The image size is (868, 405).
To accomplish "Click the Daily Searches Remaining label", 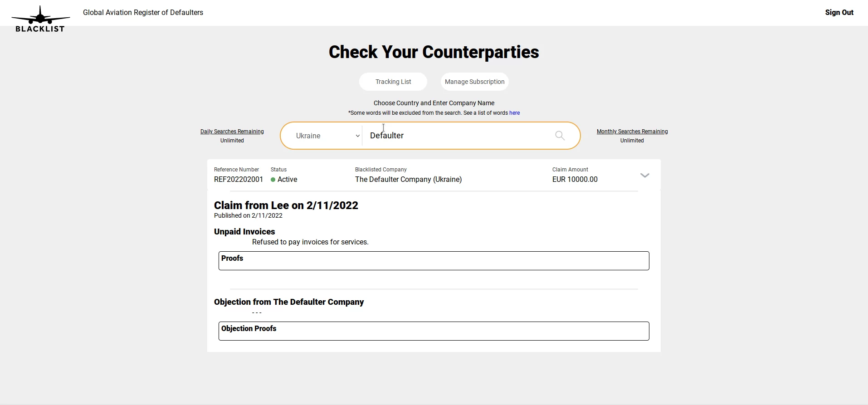I will point(232,132).
